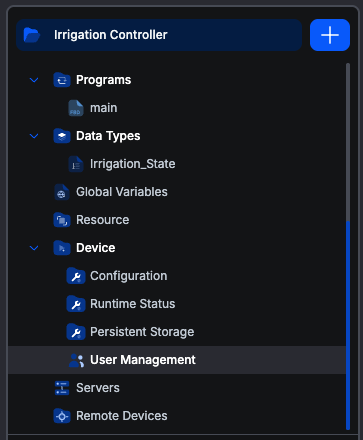Image resolution: width=363 pixels, height=440 pixels.
Task: Open device Configuration
Action: (x=129, y=276)
